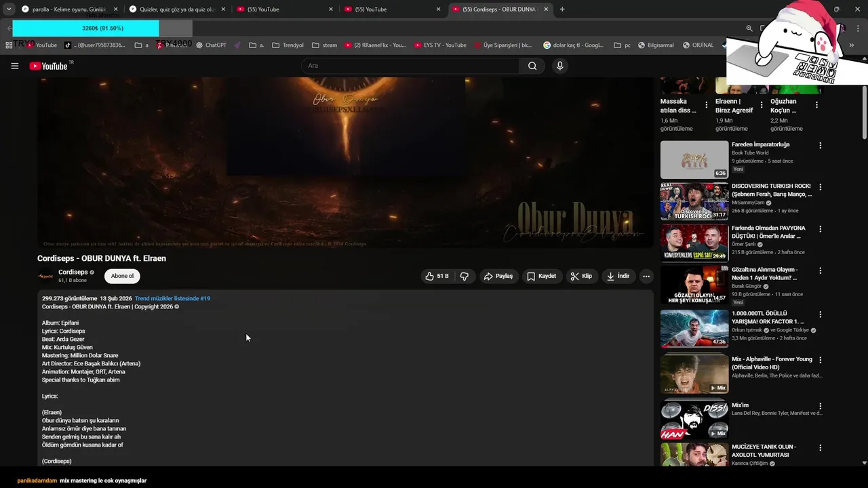The width and height of the screenshot is (868, 488).
Task: Click 'Beat: Arda Gezer' description line
Action: coord(63,339)
